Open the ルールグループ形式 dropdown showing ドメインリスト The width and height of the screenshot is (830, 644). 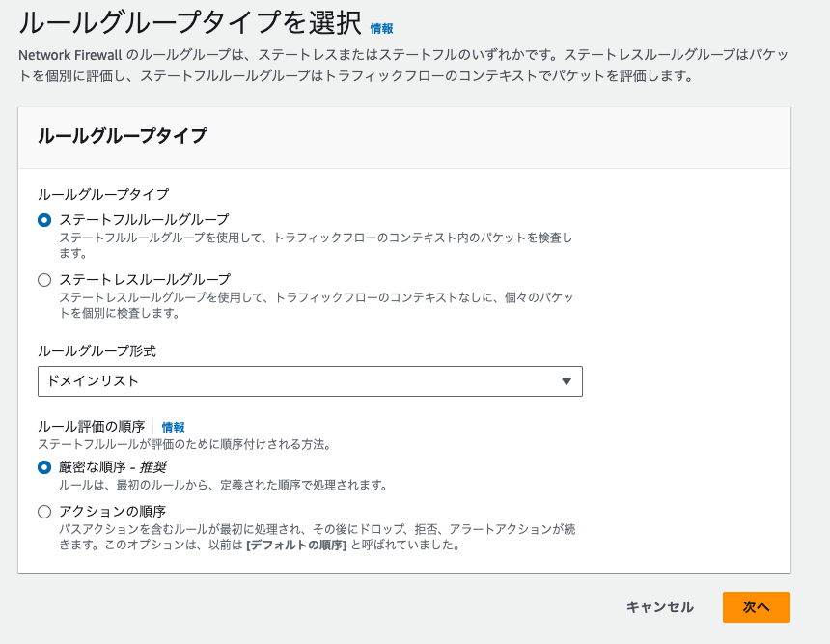click(x=309, y=381)
